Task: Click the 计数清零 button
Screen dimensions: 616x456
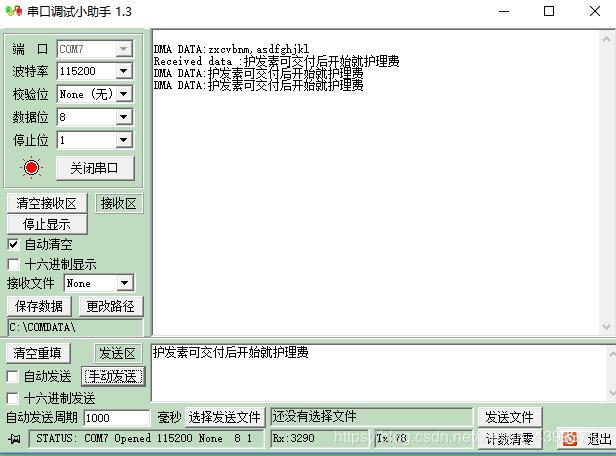Action: tap(510, 439)
